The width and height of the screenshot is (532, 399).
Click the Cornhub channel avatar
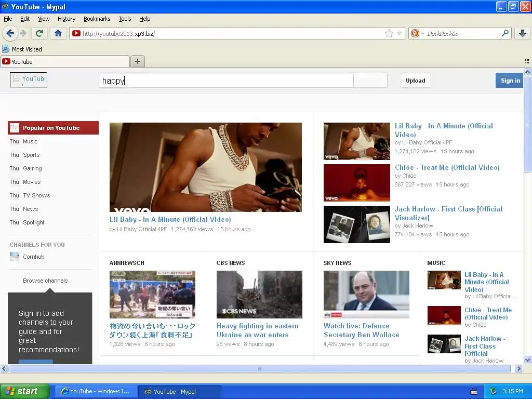(x=15, y=257)
